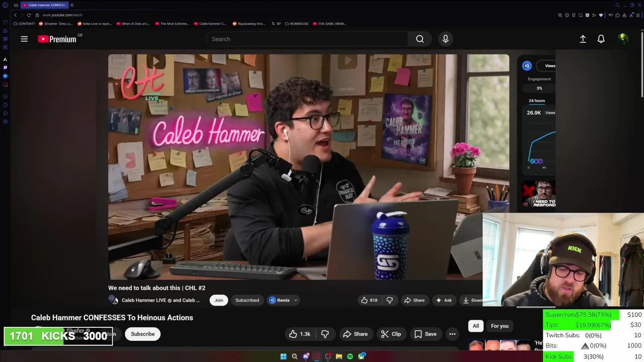Viewport: 644px width, 362px height.
Task: Open the browser zoom magnifier toolbar icon
Action: (560, 15)
